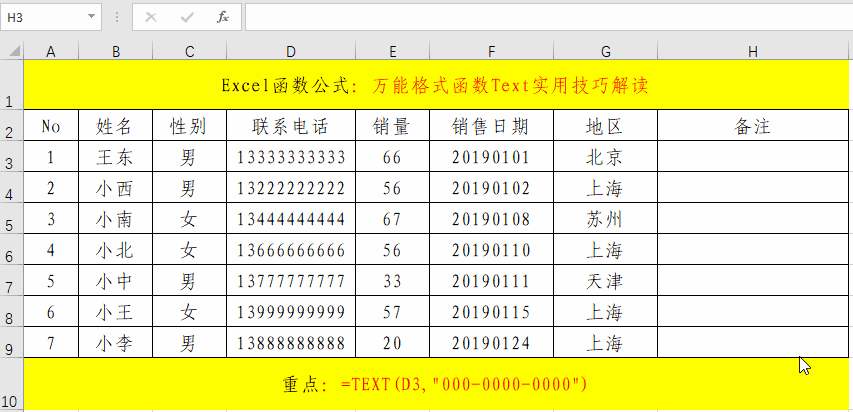Select region cell 北京

(605, 156)
